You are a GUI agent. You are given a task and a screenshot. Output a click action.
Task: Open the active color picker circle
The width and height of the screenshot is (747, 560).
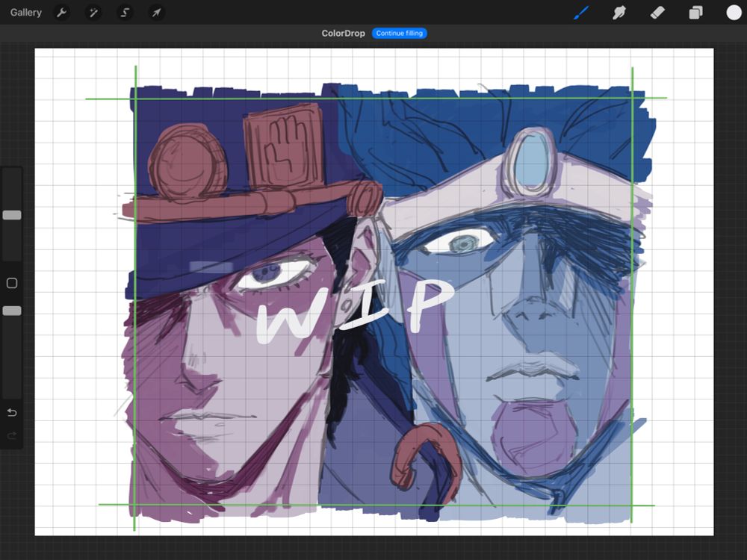click(x=734, y=13)
